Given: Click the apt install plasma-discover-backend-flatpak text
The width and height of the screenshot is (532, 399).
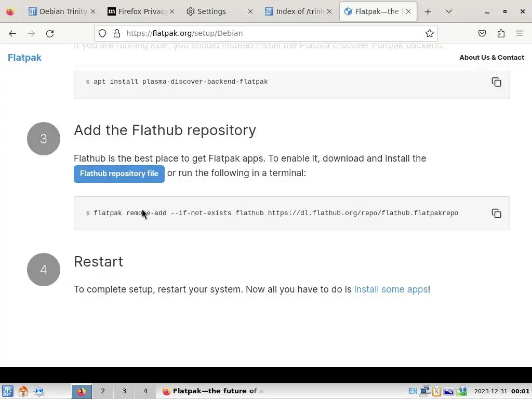Looking at the screenshot, I should pyautogui.click(x=180, y=82).
